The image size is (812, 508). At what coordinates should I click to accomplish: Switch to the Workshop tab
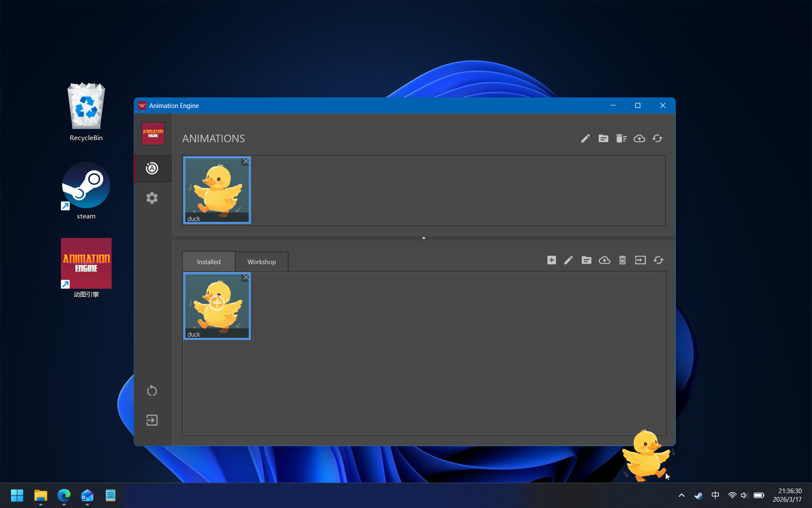261,262
